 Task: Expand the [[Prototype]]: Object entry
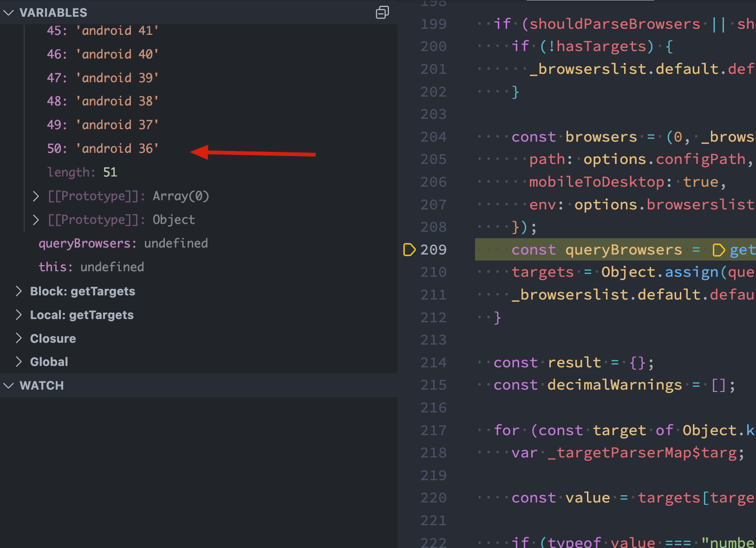36,220
